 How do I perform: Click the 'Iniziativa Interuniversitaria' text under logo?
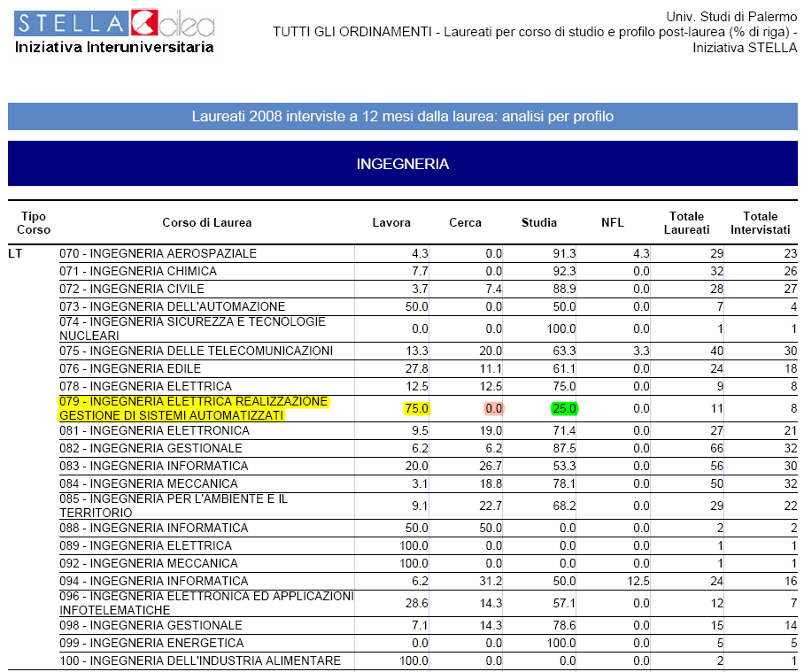tap(114, 47)
